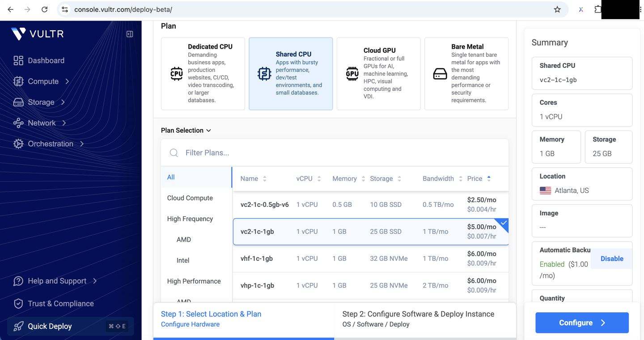
Task: Collapse the Plan Selection section
Action: tap(186, 130)
